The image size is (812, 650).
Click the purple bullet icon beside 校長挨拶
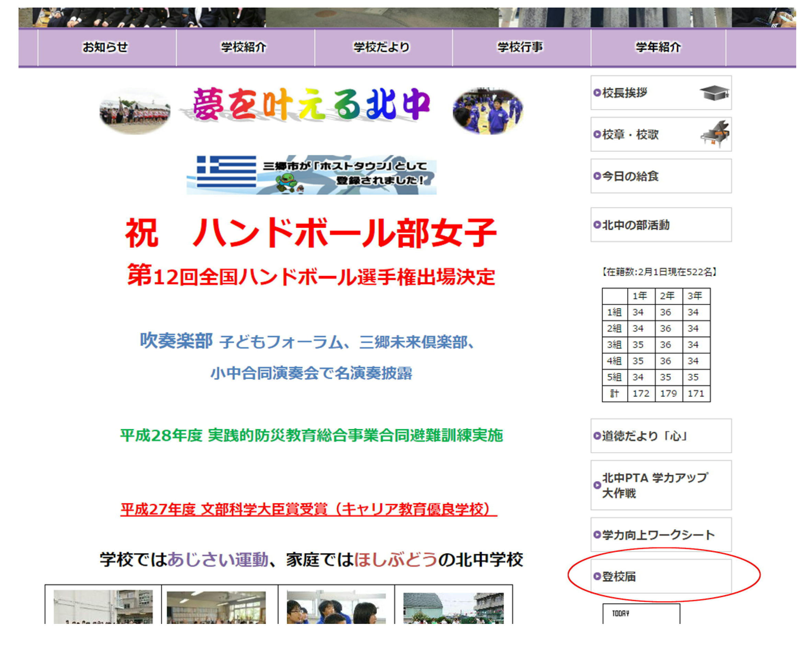pos(597,93)
